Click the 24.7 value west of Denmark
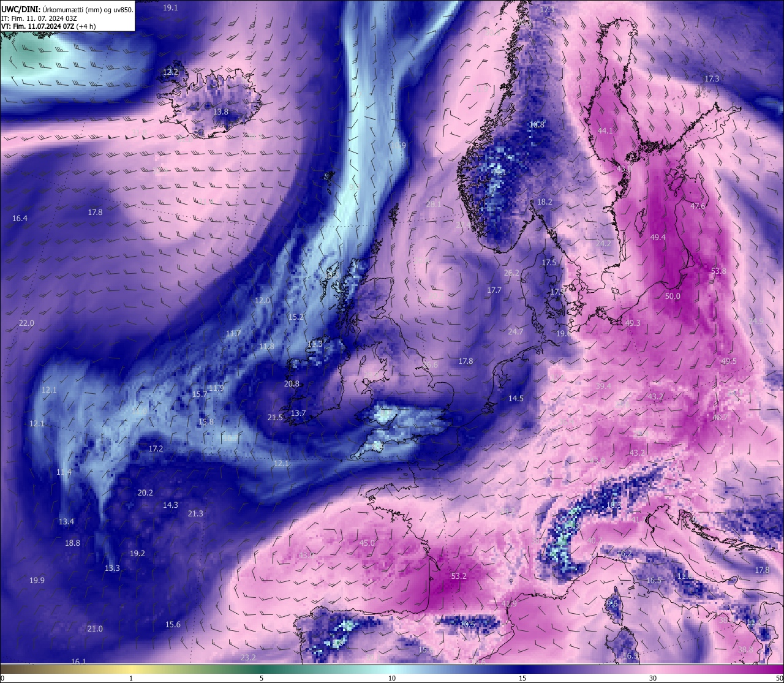This screenshot has width=784, height=683. [x=516, y=332]
